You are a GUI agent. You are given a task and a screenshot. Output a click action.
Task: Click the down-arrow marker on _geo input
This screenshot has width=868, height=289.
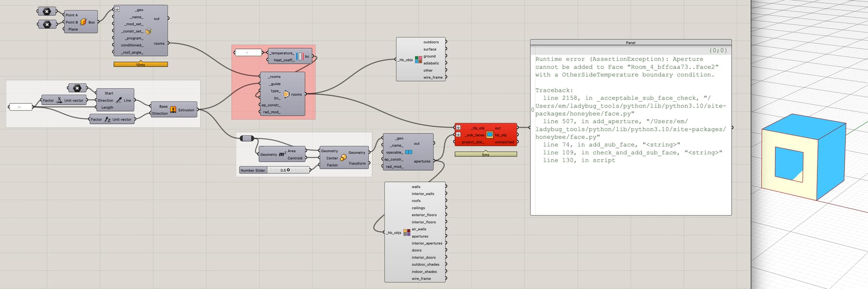[117, 9]
